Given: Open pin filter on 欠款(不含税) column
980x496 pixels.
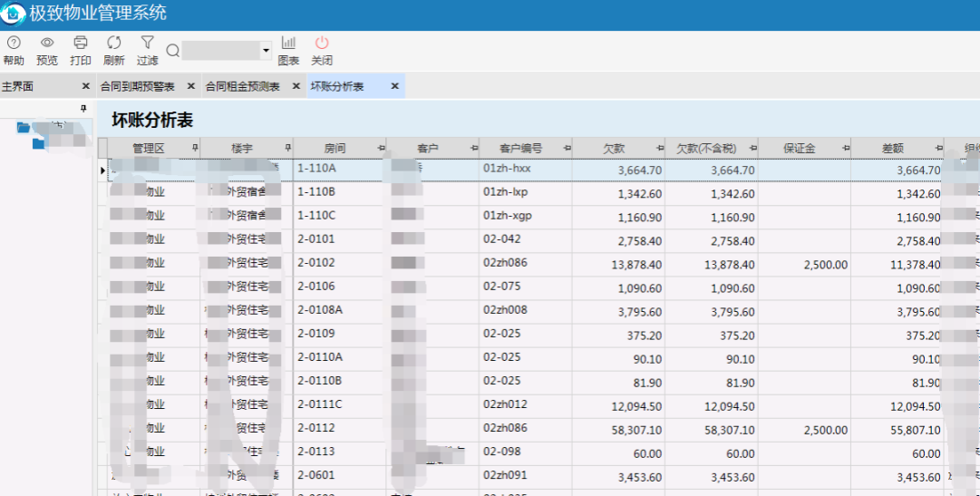Looking at the screenshot, I should 753,148.
